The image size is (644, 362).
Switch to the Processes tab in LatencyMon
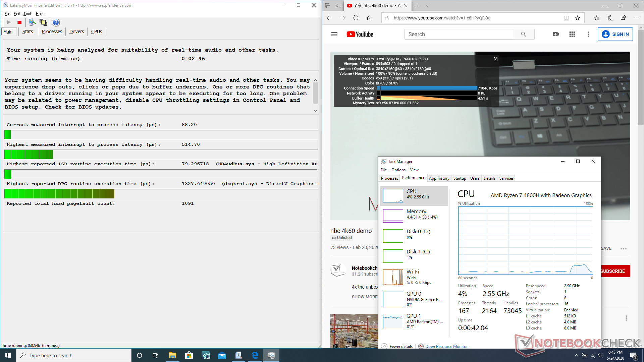tap(52, 32)
